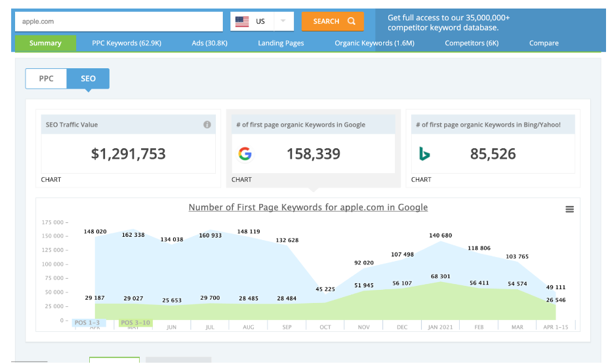The height and width of the screenshot is (364, 608).
Task: Click the Google logo icon
Action: tap(245, 154)
